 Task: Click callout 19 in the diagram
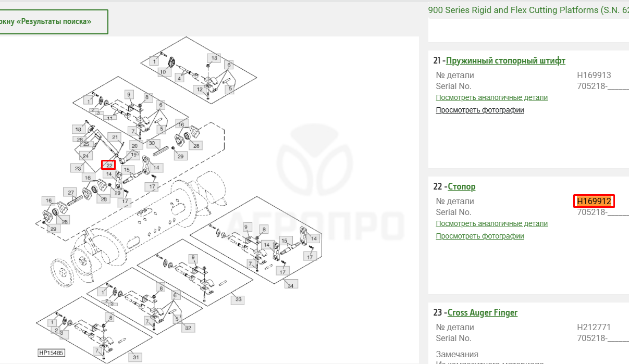coord(133,155)
